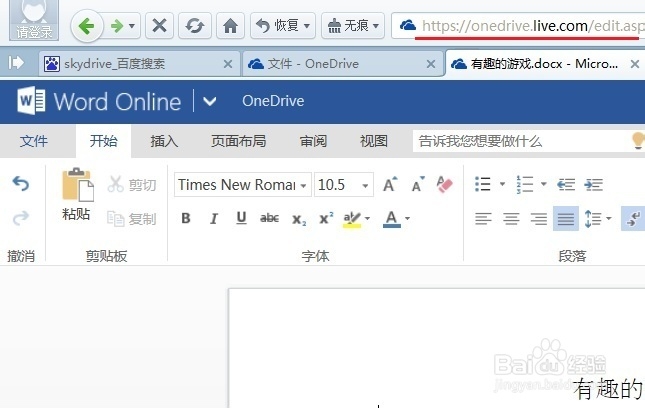The width and height of the screenshot is (645, 408).
Task: Click the lightbulb icon beside the search box
Action: 638,141
